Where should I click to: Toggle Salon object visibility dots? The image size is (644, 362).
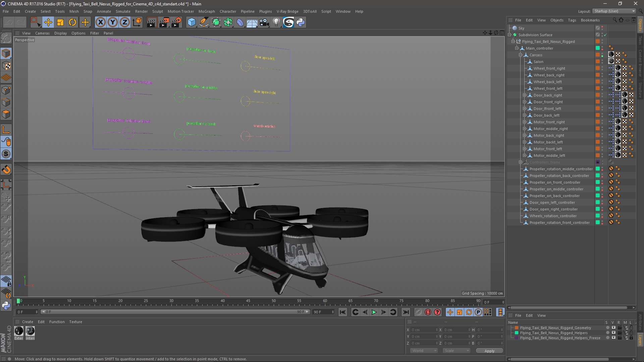click(x=602, y=62)
